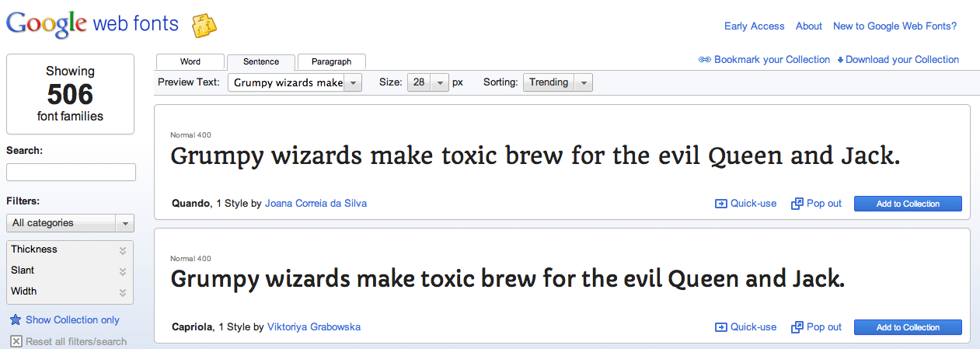Add Capriola to Collection

pos(908,327)
